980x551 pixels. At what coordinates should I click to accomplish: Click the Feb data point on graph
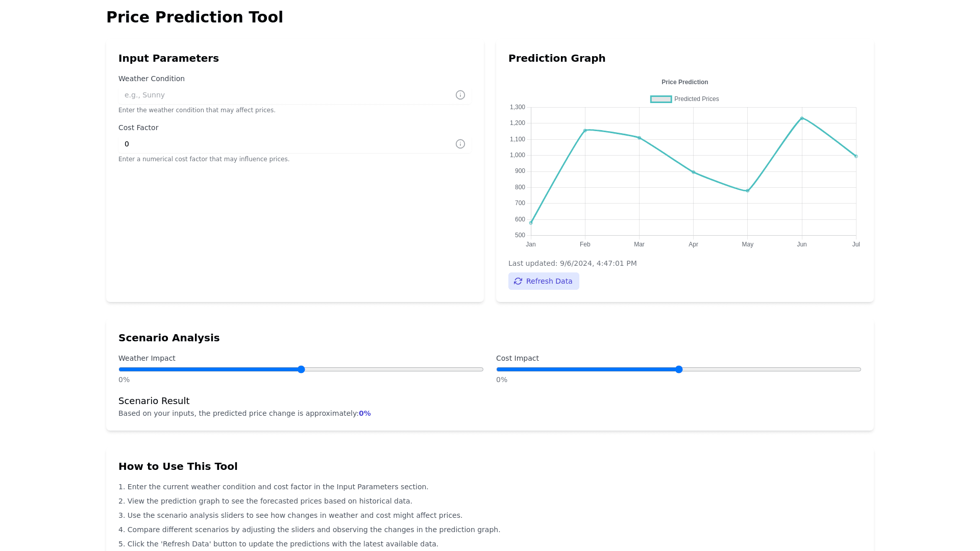click(x=585, y=131)
